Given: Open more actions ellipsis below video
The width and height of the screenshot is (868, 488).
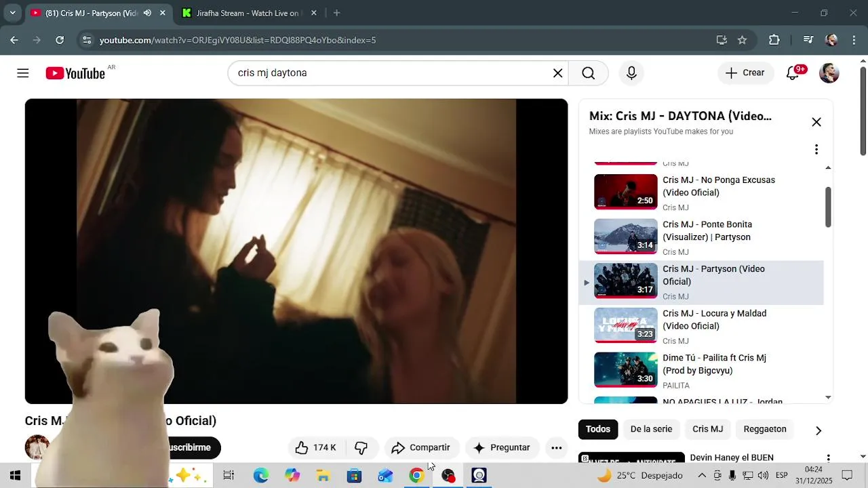Looking at the screenshot, I should (556, 447).
